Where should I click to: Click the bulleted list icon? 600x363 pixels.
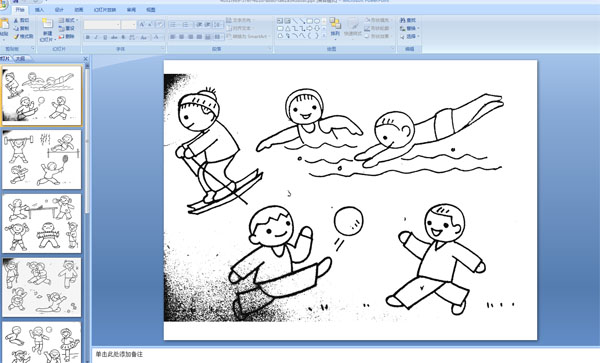[173, 25]
